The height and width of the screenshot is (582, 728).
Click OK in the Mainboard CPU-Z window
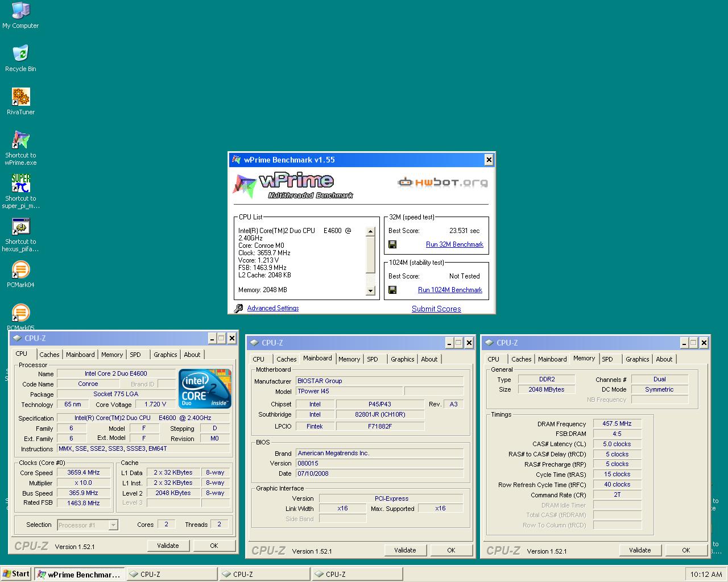[451, 550]
